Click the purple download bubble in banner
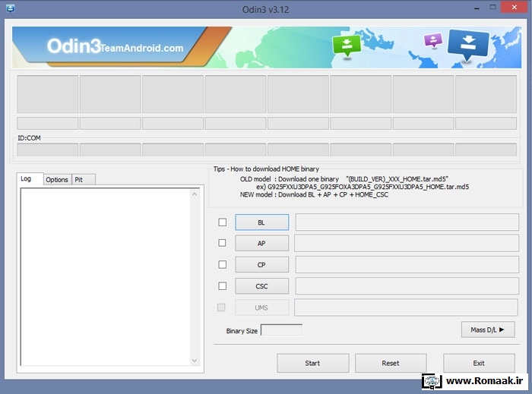 pyautogui.click(x=433, y=41)
